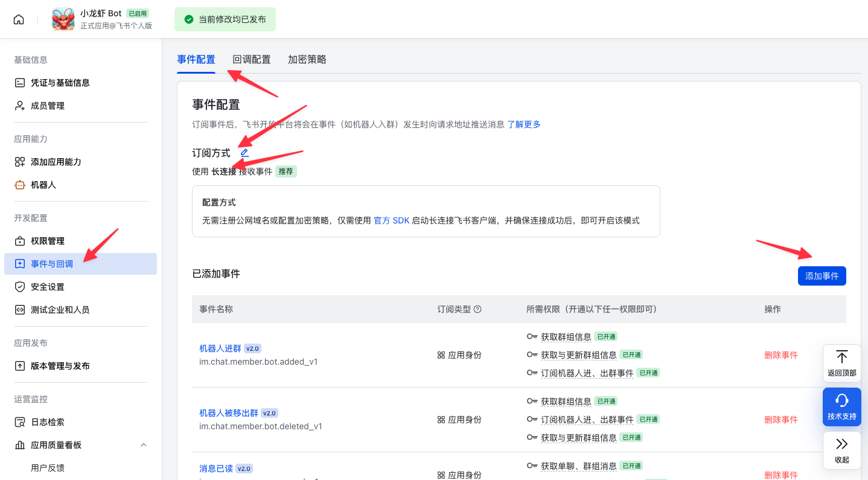Open 机器人进群 event link

pyautogui.click(x=220, y=348)
